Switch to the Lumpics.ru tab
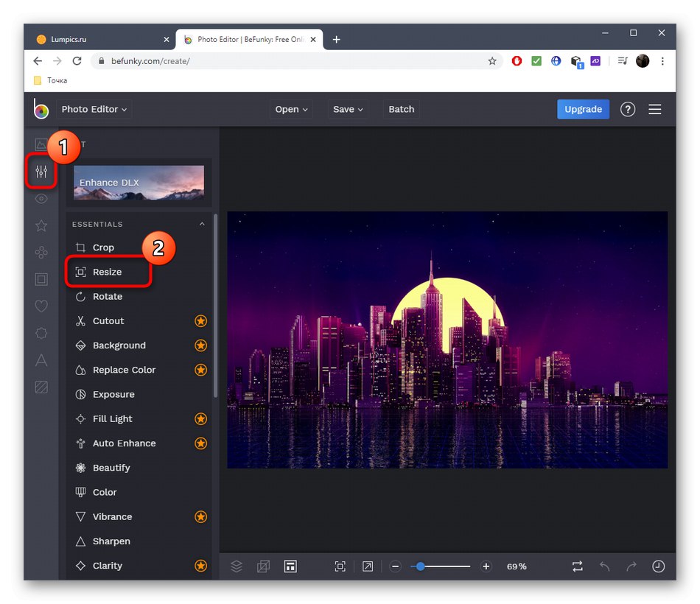 click(x=102, y=39)
